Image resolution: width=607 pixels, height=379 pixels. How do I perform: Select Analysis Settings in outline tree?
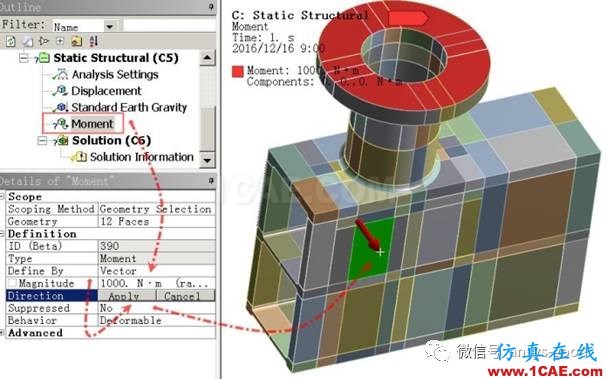click(x=115, y=74)
